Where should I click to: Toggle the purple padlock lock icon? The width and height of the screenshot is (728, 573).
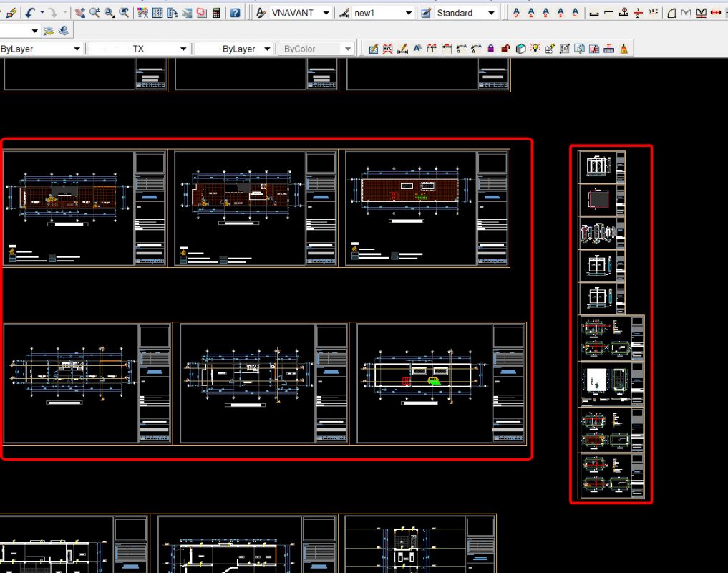coord(490,49)
